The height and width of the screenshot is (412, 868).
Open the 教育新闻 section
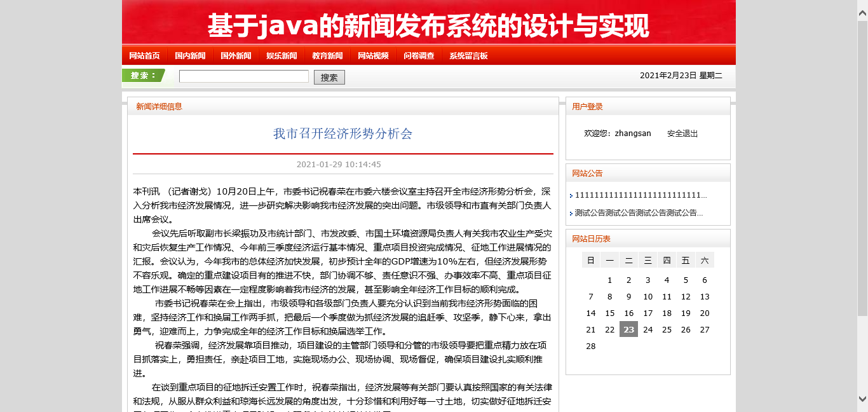327,56
